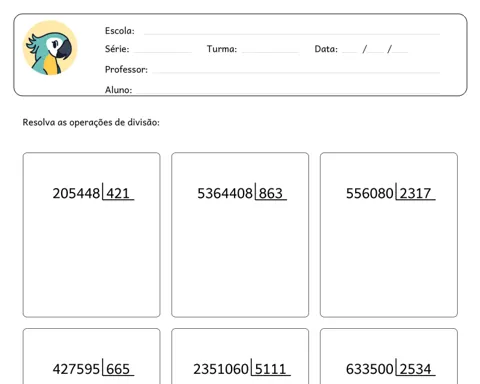The image size is (480, 384).
Task: Click the Data day blank
Action: 350,52
